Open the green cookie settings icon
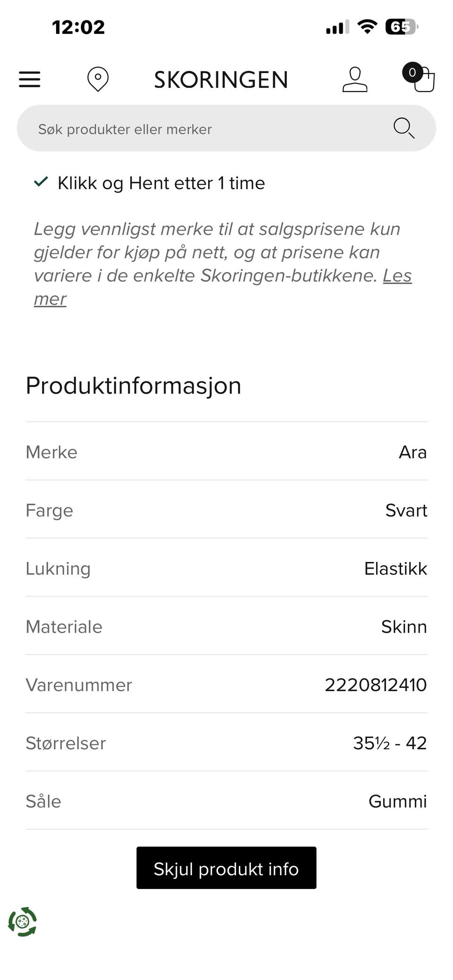453x980 pixels. [x=22, y=921]
